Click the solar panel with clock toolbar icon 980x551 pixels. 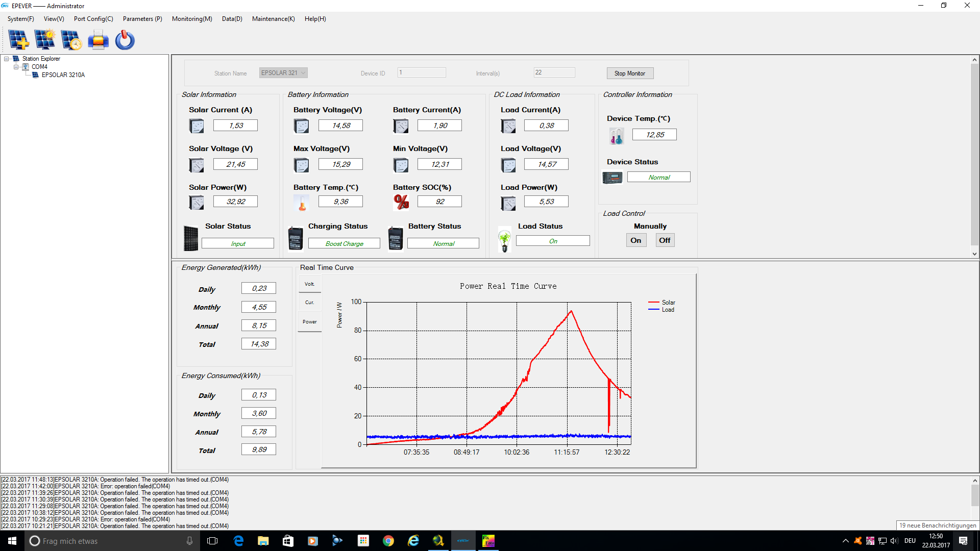click(x=71, y=39)
